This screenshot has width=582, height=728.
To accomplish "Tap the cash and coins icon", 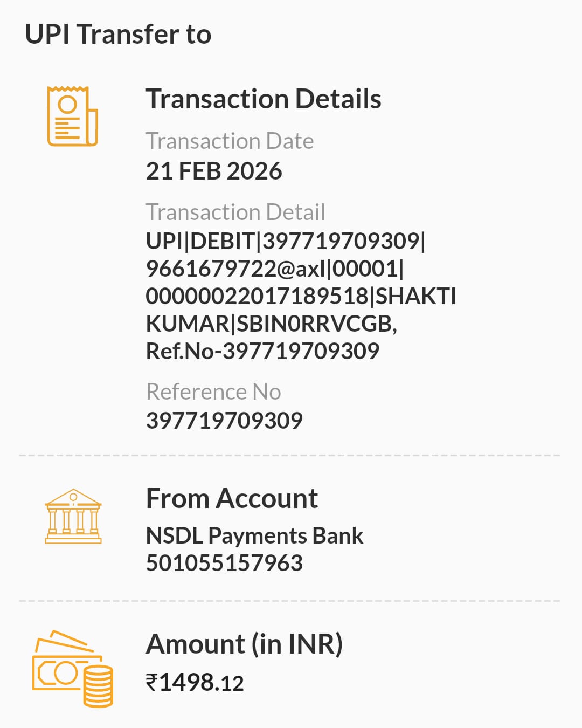I will 73,669.
